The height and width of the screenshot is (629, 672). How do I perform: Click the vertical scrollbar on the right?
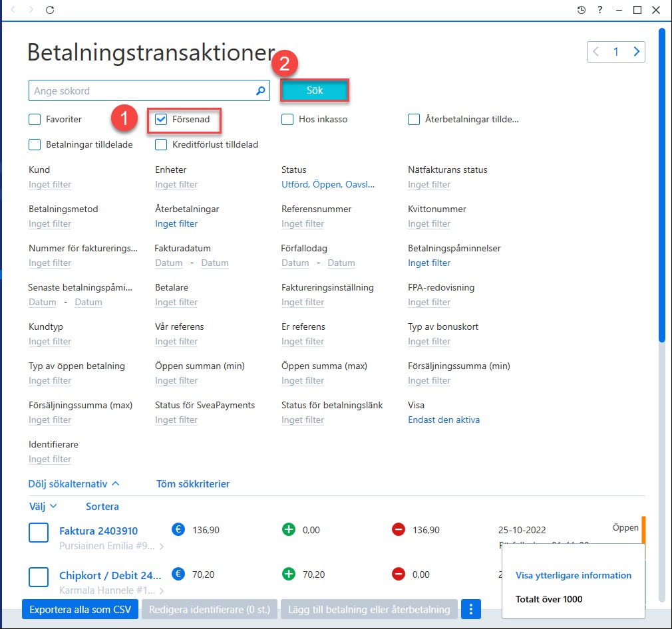coord(662,185)
